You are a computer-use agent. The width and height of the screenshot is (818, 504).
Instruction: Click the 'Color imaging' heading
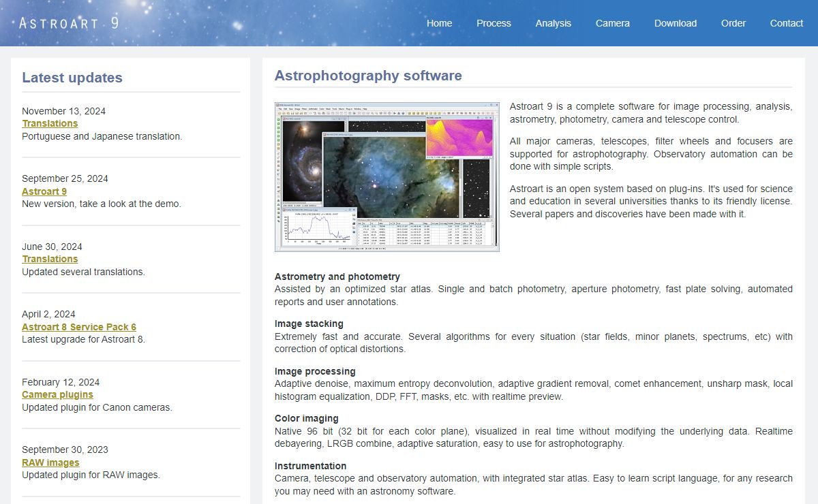307,418
